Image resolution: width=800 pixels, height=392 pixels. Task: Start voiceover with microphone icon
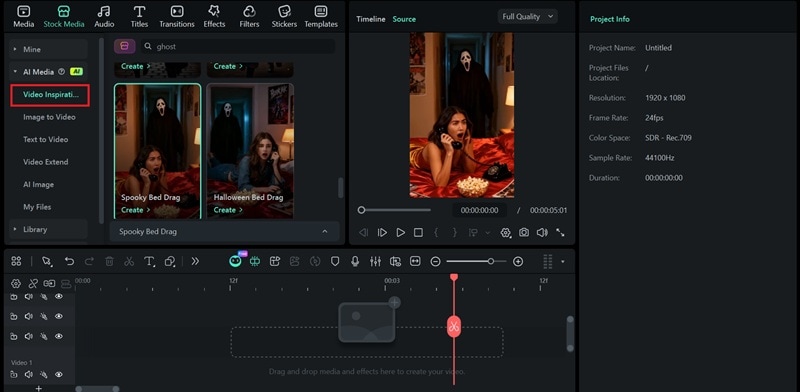[355, 261]
